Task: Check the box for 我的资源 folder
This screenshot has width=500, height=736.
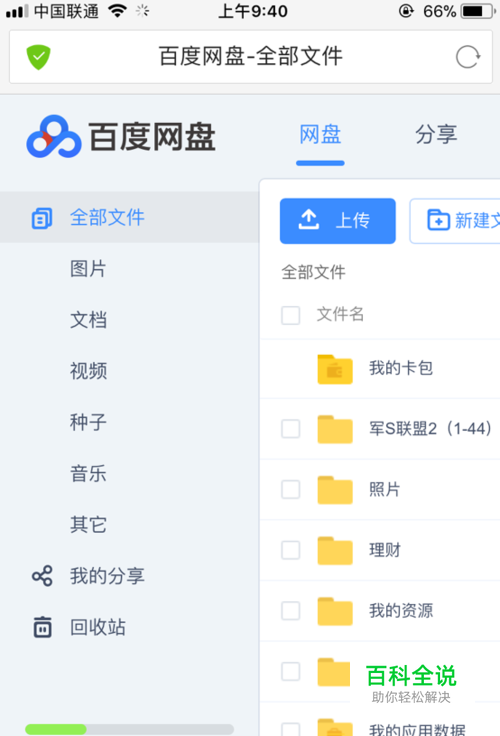Action: coord(291,611)
